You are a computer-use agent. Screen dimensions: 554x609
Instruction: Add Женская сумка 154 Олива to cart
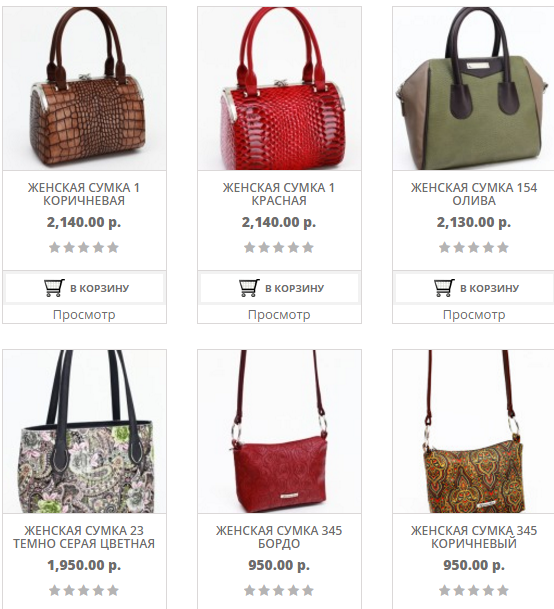[x=474, y=288]
